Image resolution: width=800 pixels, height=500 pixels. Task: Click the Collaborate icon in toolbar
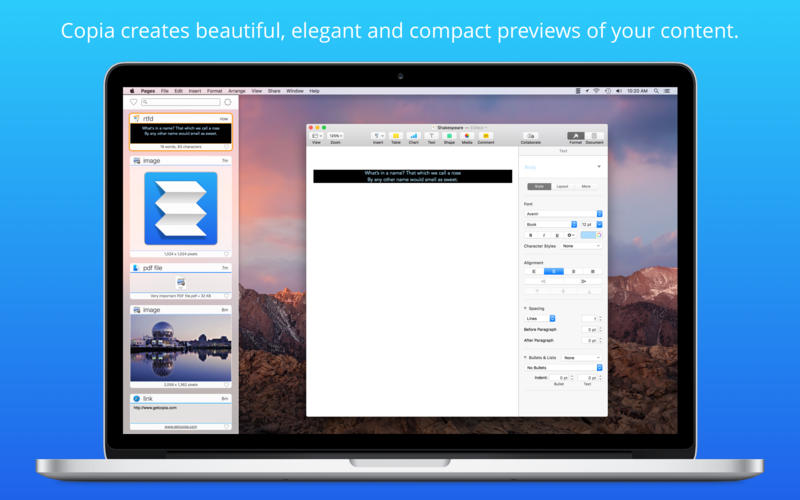[x=531, y=136]
